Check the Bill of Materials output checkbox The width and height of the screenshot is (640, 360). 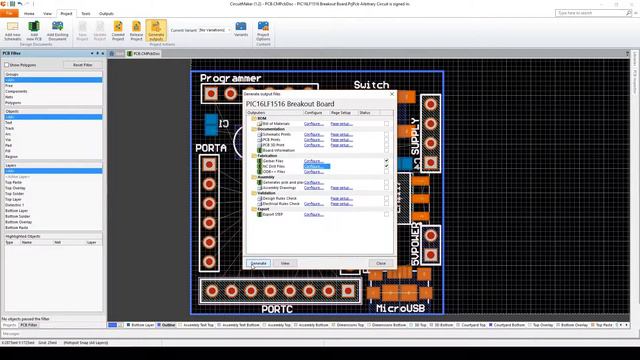(x=386, y=124)
